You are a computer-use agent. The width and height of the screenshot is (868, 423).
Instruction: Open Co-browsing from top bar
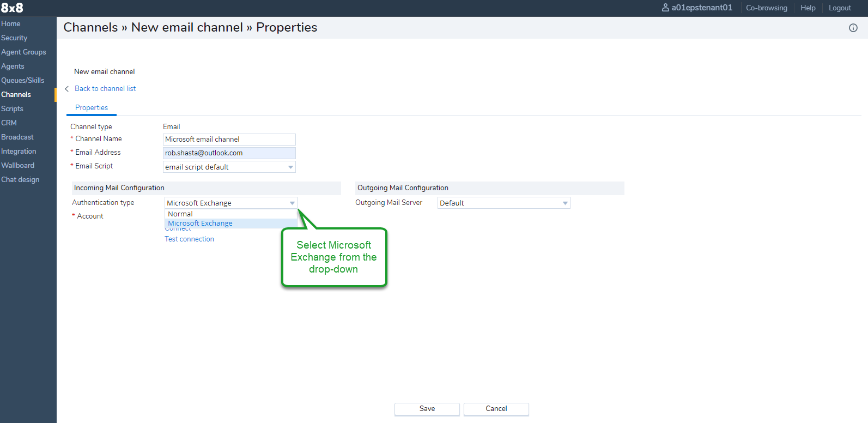point(767,8)
